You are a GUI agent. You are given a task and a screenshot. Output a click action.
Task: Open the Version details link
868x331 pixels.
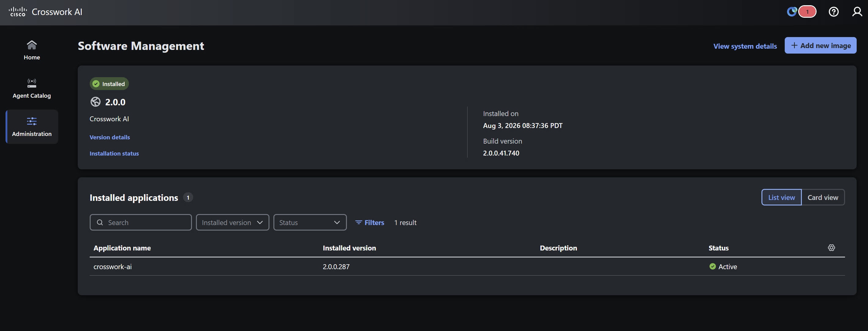[x=110, y=137]
